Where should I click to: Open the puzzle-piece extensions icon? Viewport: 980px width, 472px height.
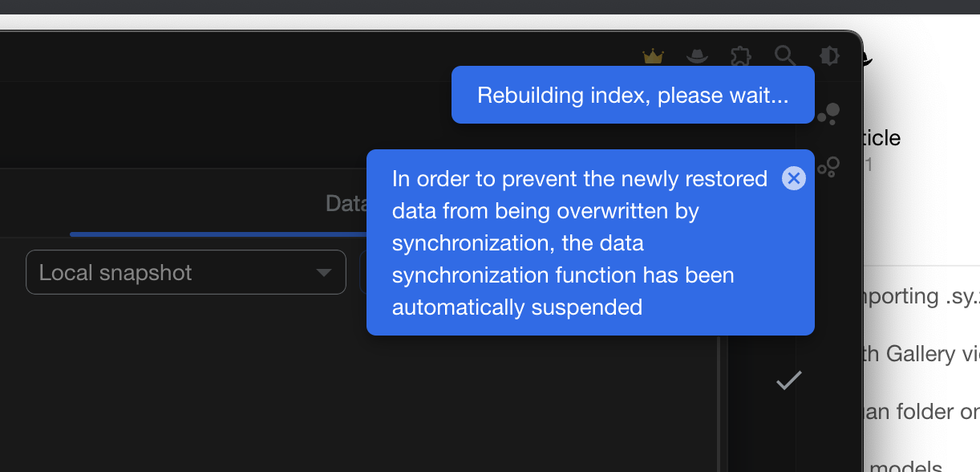[741, 56]
